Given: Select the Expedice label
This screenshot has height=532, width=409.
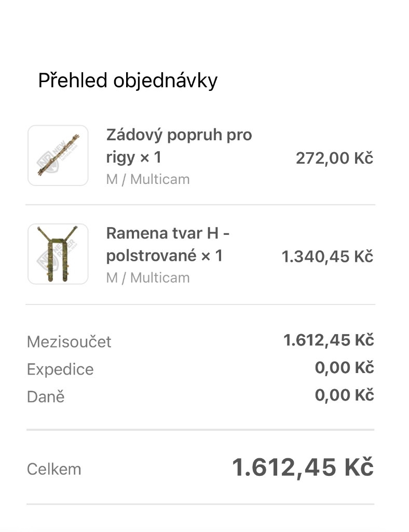Looking at the screenshot, I should coord(60,369).
